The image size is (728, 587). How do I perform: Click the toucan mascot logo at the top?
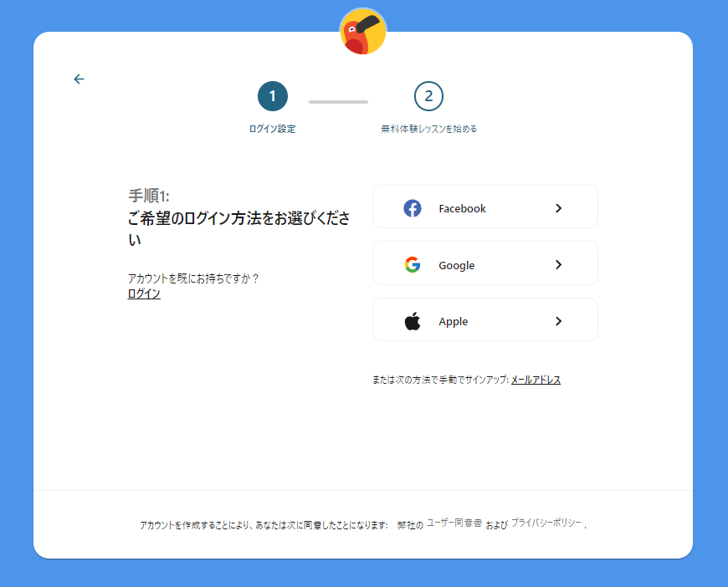click(x=363, y=31)
